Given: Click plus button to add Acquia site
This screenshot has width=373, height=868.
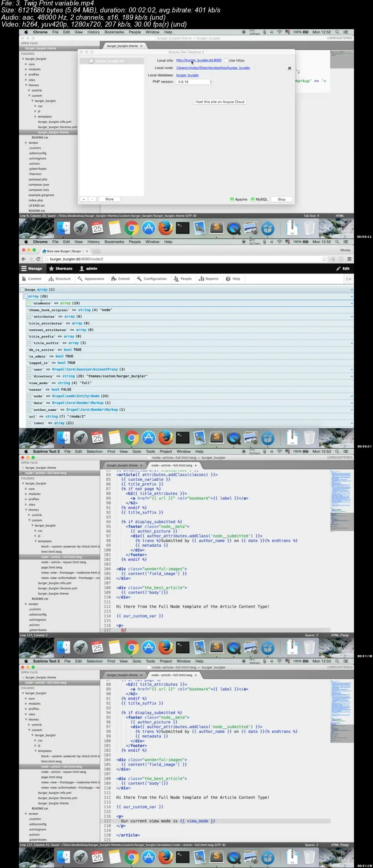Looking at the screenshot, I should 84,199.
